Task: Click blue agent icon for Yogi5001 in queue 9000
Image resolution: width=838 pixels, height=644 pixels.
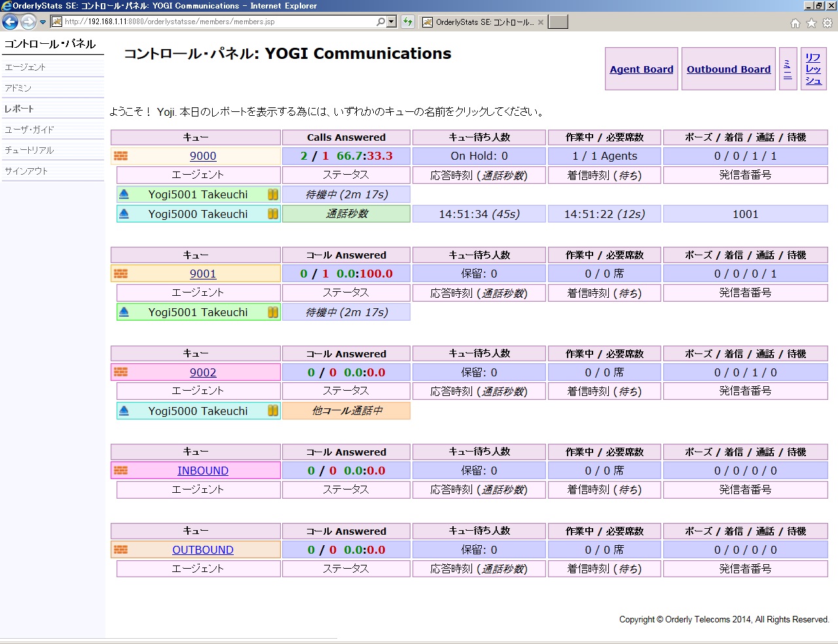Action: coord(124,194)
